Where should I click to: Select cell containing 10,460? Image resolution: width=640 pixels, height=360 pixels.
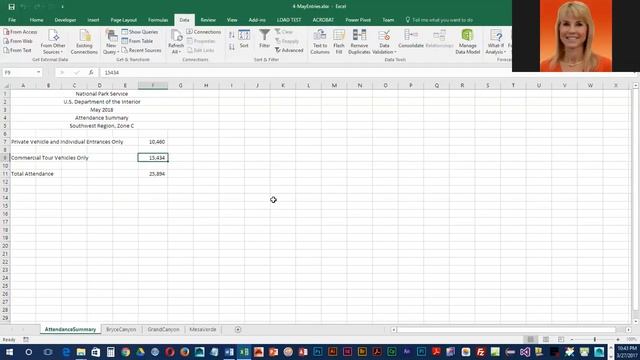[153, 142]
